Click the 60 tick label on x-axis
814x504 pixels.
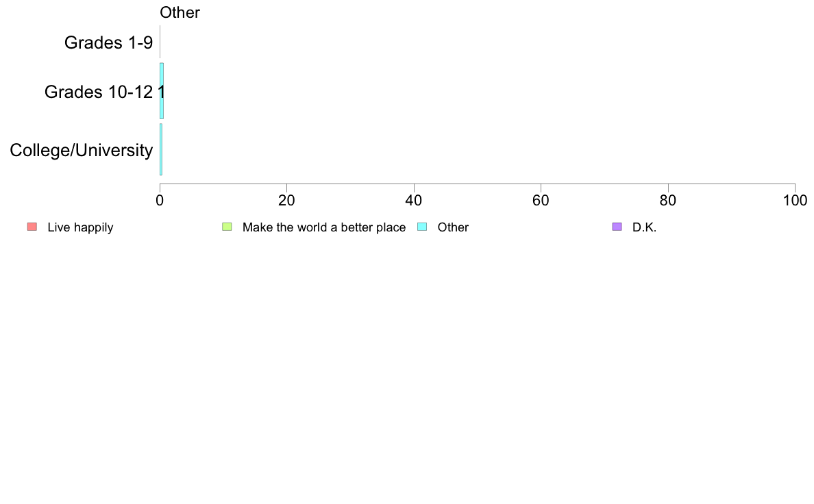(x=541, y=201)
